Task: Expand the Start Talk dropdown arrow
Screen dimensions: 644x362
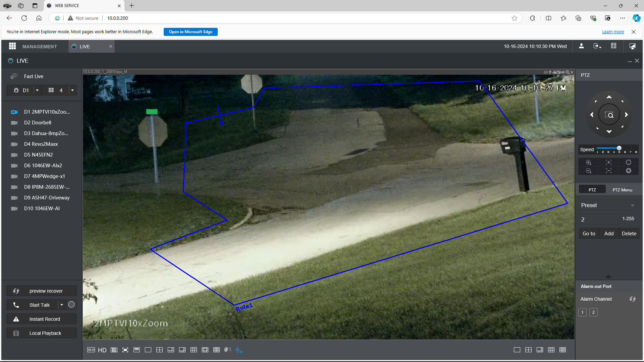Action: point(62,305)
